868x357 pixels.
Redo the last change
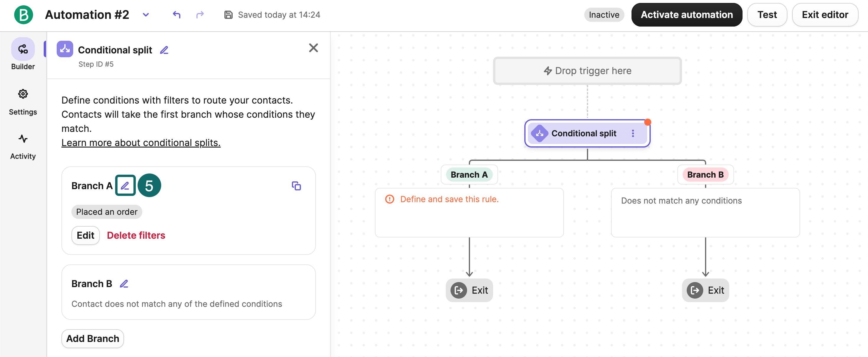(x=199, y=14)
